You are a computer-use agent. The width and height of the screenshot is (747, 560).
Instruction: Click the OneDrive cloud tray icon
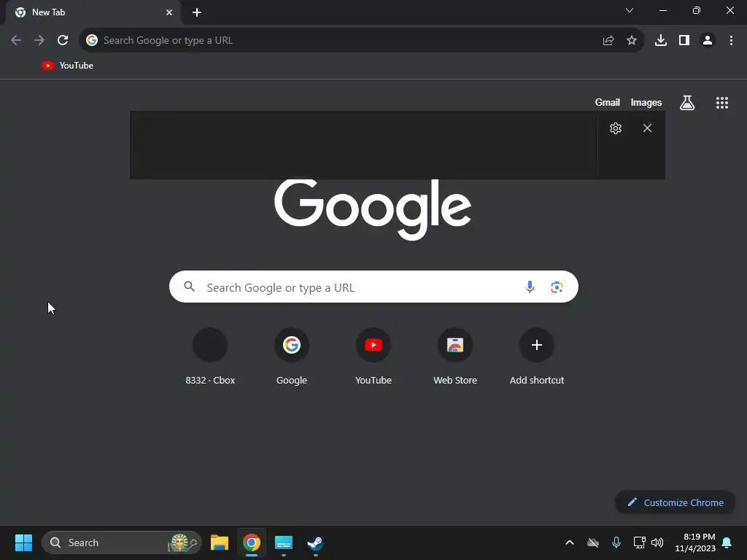(592, 542)
